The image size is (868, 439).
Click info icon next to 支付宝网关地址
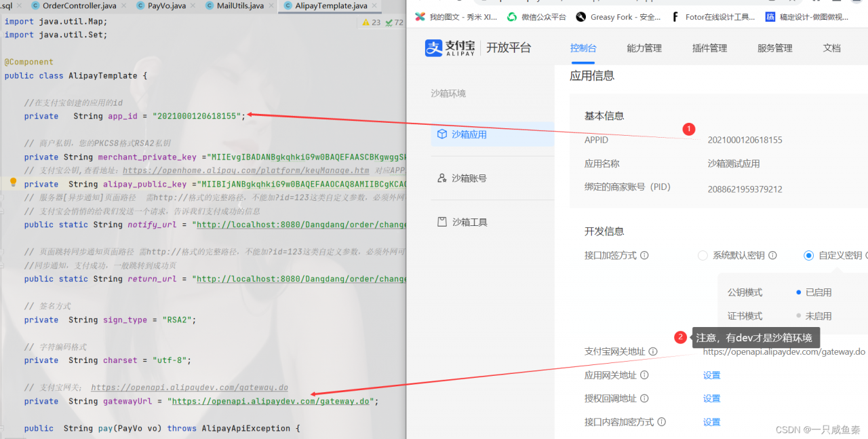click(x=653, y=351)
